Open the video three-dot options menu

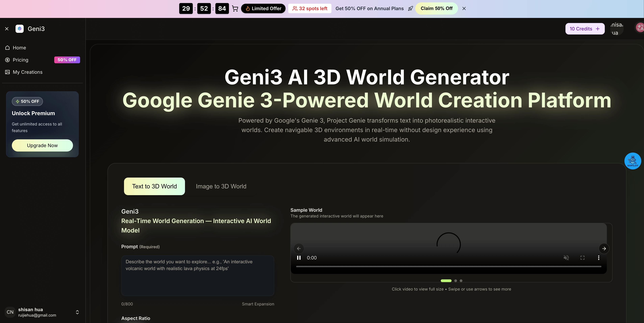(x=599, y=258)
